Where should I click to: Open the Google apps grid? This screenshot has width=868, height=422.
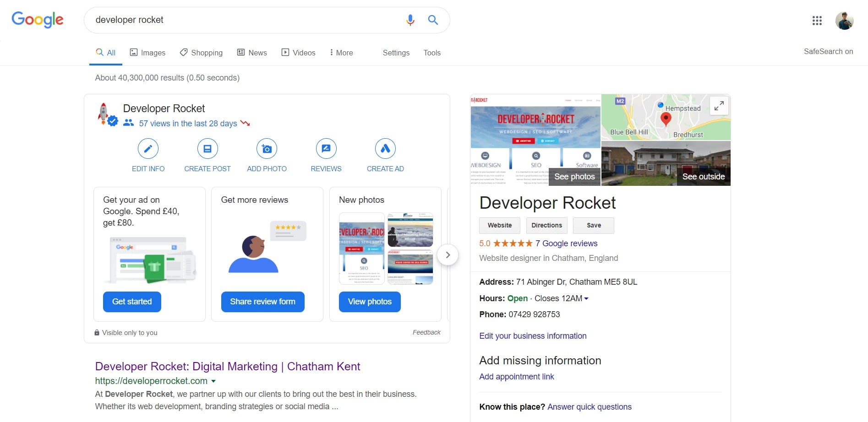point(817,21)
